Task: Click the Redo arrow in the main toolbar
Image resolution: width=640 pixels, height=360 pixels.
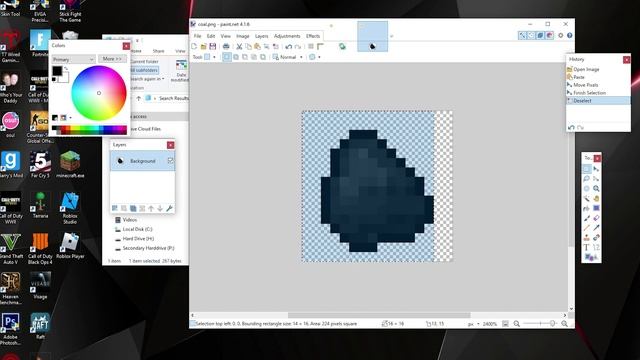Action: (x=298, y=47)
